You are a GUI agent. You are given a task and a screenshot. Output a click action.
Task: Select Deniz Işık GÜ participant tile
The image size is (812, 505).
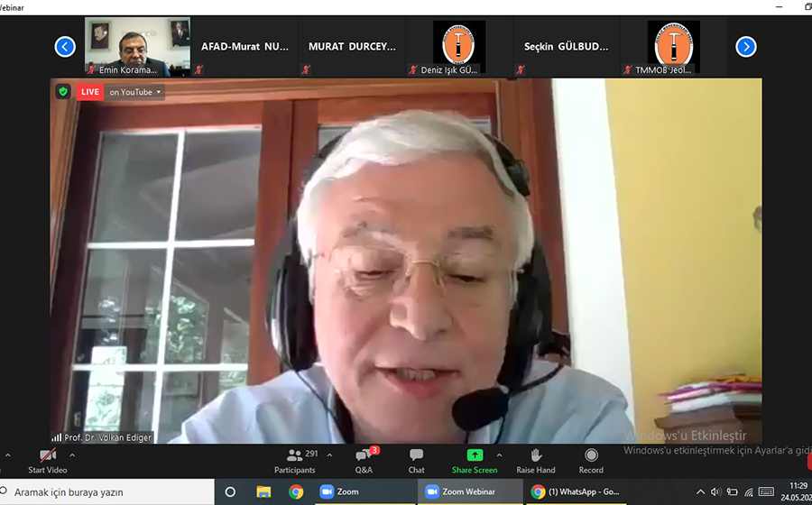(x=459, y=47)
